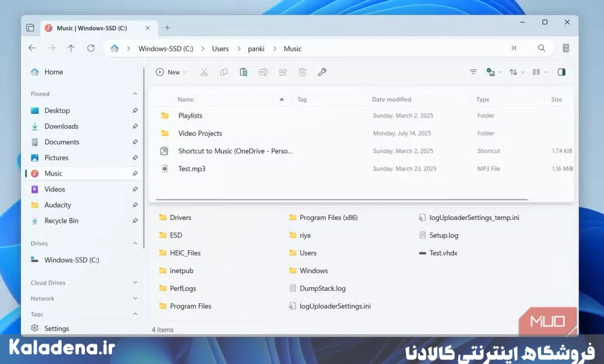Paste using the clipboard icon

(244, 72)
